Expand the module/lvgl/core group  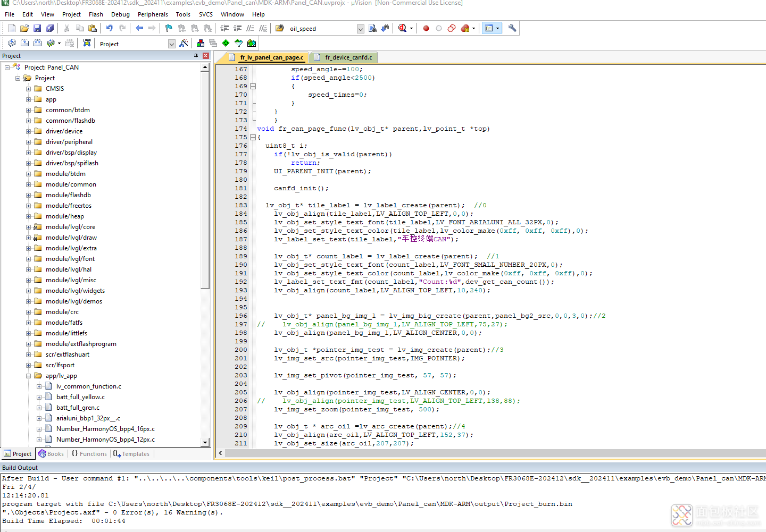[x=28, y=227]
